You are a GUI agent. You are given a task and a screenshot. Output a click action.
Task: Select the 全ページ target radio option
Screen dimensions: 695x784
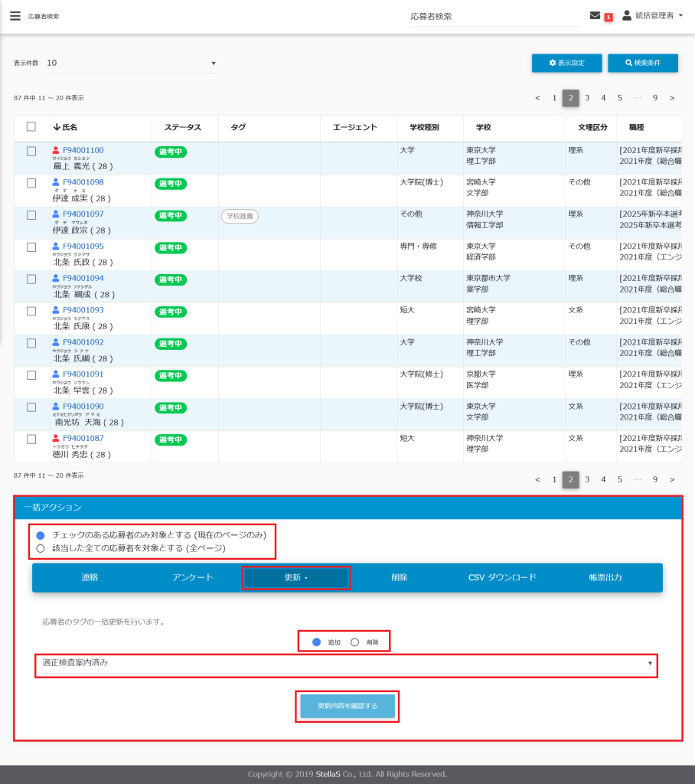click(41, 548)
